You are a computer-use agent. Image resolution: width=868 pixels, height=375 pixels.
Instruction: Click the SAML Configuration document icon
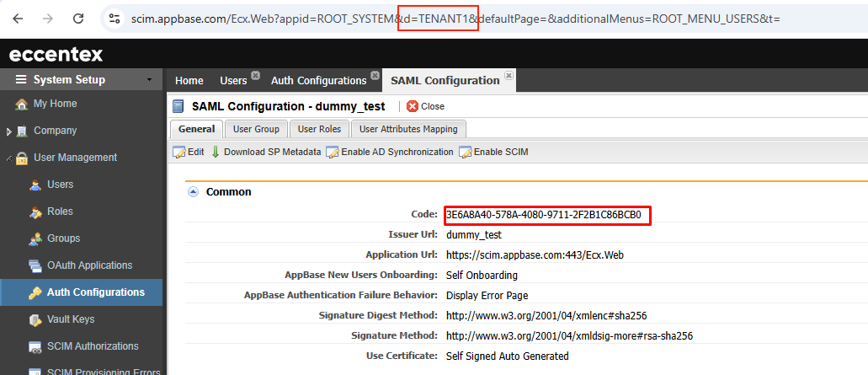click(178, 106)
